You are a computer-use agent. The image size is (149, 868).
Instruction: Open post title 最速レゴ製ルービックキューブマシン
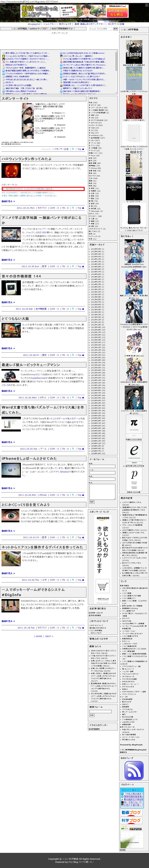[x=31, y=365]
